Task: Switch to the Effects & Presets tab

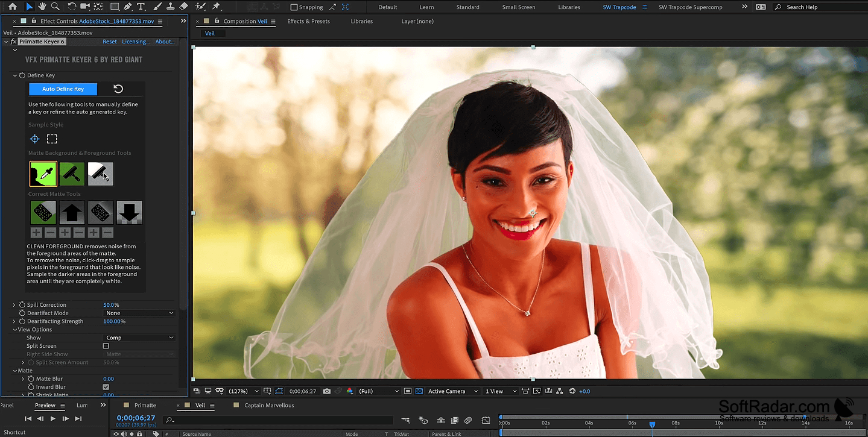Action: [308, 21]
